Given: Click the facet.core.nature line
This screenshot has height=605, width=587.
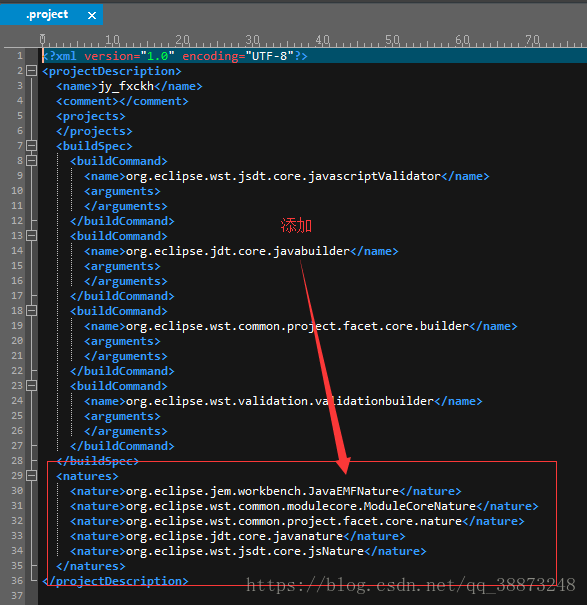Looking at the screenshot, I should tap(297, 521).
